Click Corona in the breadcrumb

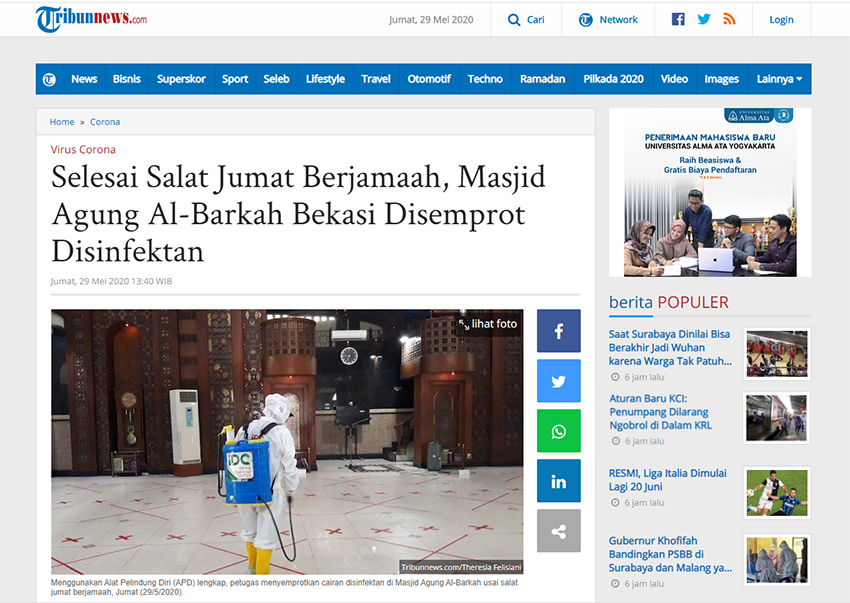[105, 122]
